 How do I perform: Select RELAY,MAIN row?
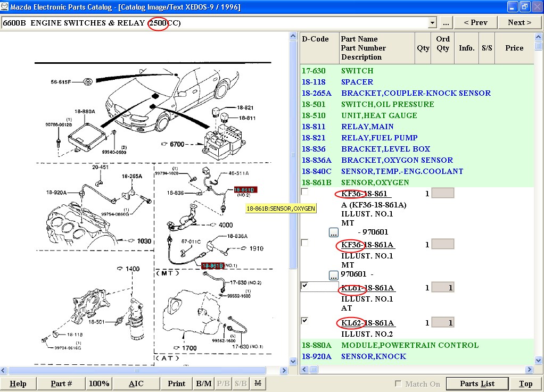coord(417,127)
